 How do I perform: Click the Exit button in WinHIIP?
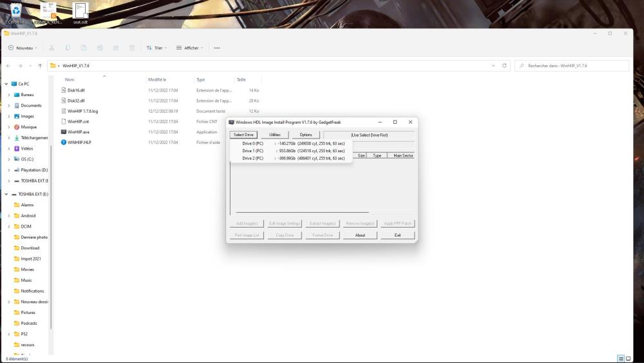coord(397,235)
